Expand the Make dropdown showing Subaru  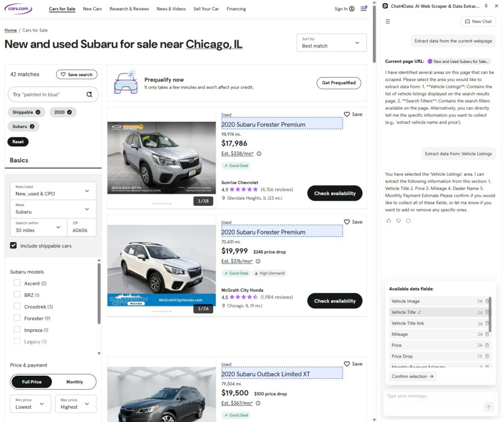[53, 209]
